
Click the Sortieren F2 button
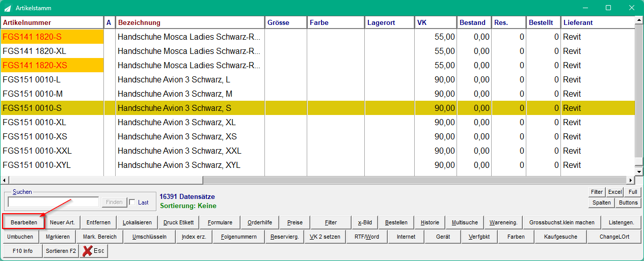61,251
